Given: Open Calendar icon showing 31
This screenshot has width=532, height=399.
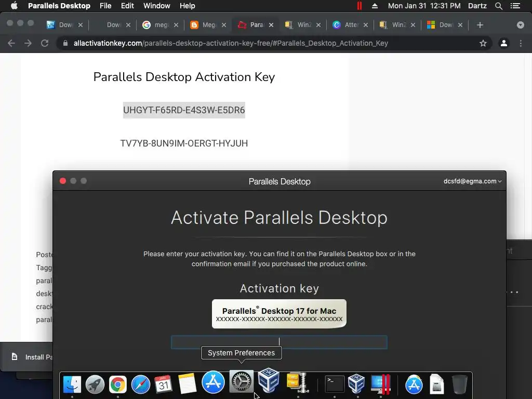Looking at the screenshot, I should coord(164,384).
